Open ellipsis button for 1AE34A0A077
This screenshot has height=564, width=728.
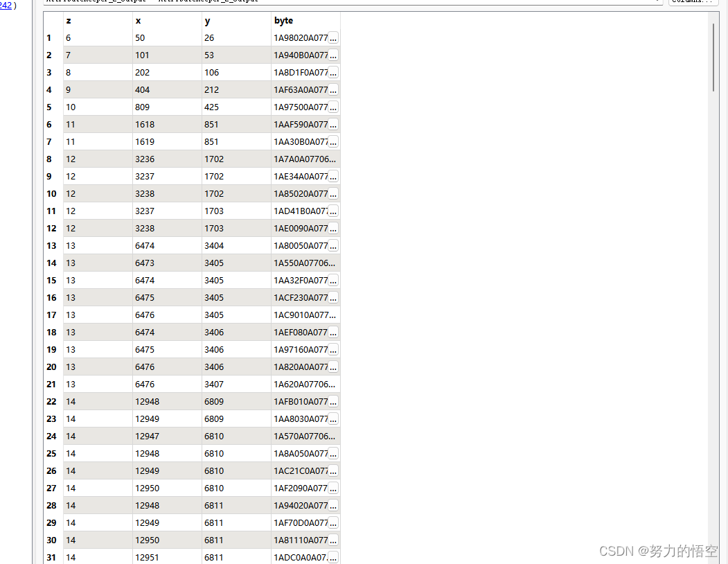coord(333,177)
